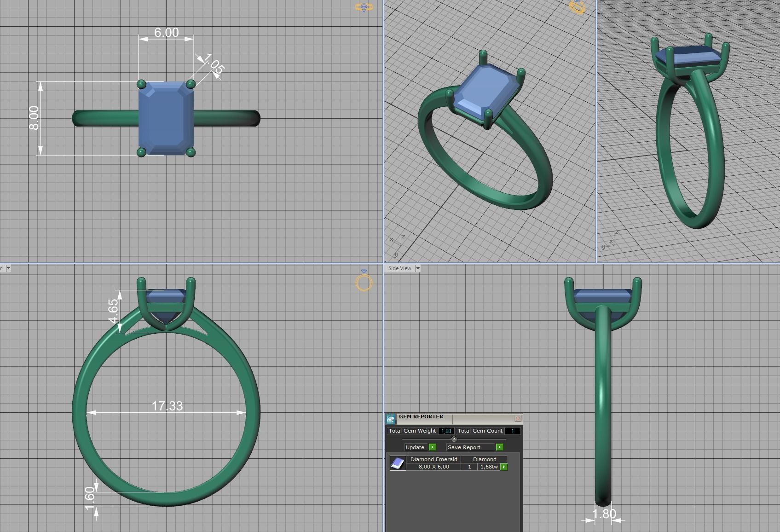
Task: Click the ring icon in top-left viewport
Action: coord(364,7)
